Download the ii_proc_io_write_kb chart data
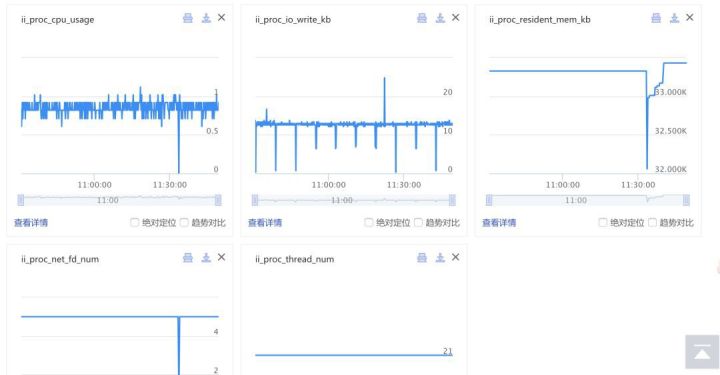The height and width of the screenshot is (375, 720). click(x=440, y=18)
